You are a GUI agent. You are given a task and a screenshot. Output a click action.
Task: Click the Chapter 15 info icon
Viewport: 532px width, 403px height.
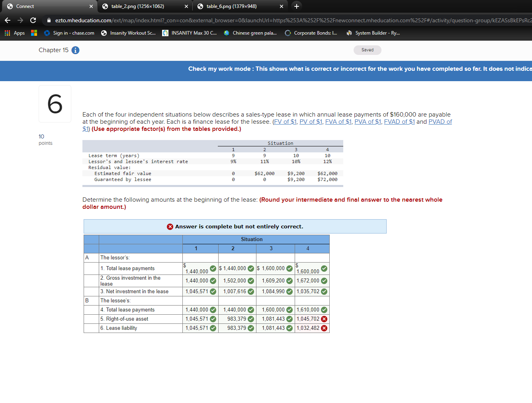click(x=75, y=50)
